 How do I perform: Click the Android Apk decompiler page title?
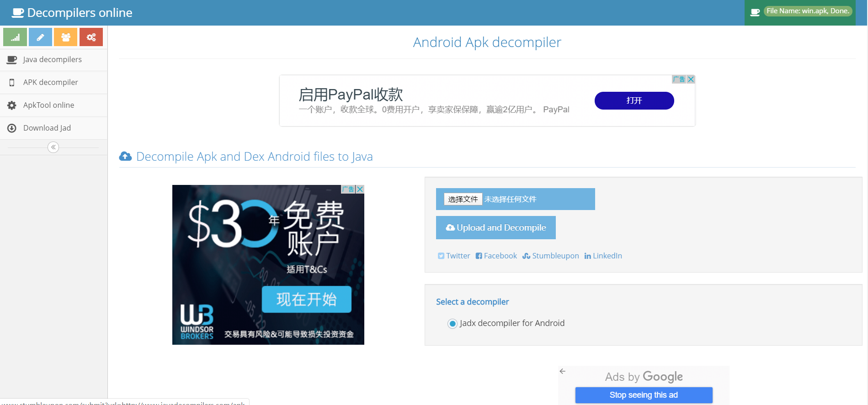click(487, 42)
